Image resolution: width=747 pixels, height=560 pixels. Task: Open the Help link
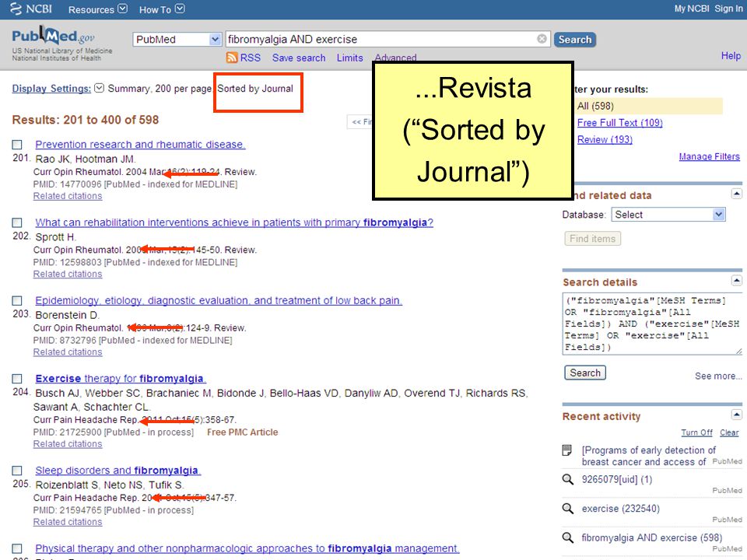click(x=731, y=56)
